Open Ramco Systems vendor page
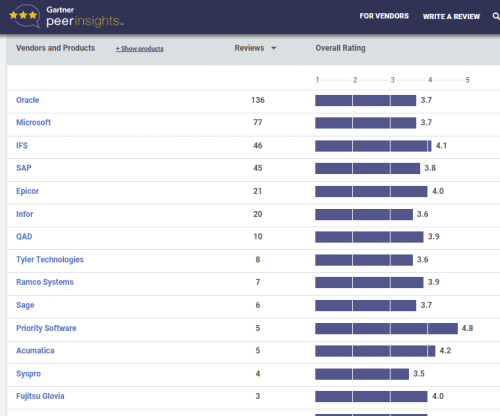This screenshot has height=416, width=500. [x=45, y=282]
